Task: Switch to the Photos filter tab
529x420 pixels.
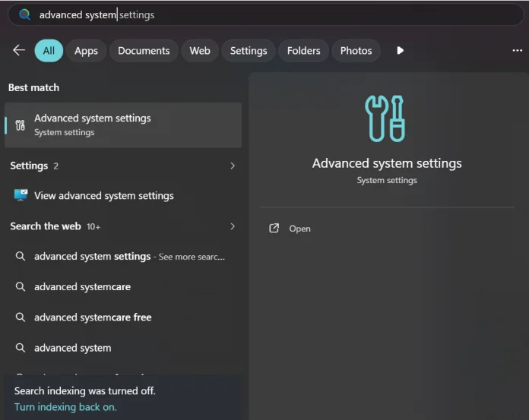Action: [356, 51]
